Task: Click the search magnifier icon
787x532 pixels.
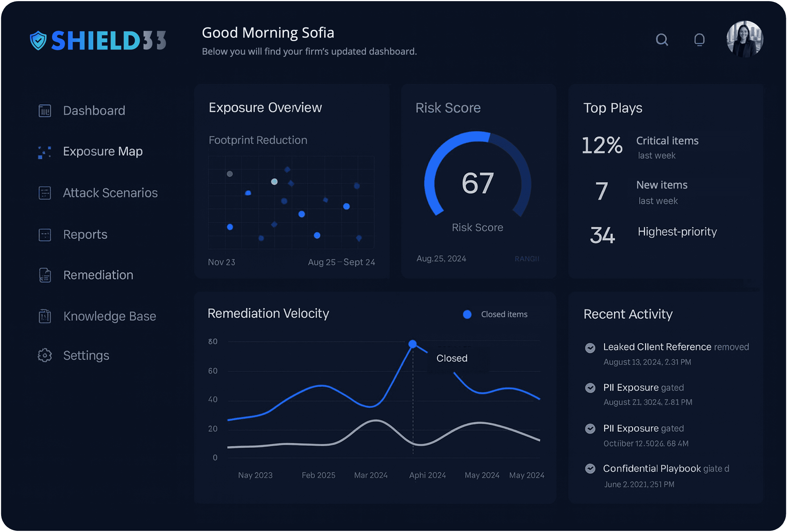Action: [x=661, y=40]
